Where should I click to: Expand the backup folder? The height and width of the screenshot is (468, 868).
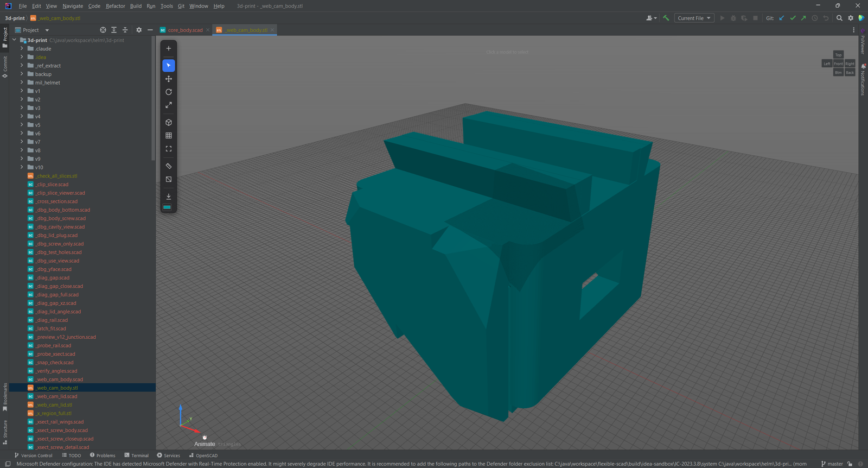point(22,74)
